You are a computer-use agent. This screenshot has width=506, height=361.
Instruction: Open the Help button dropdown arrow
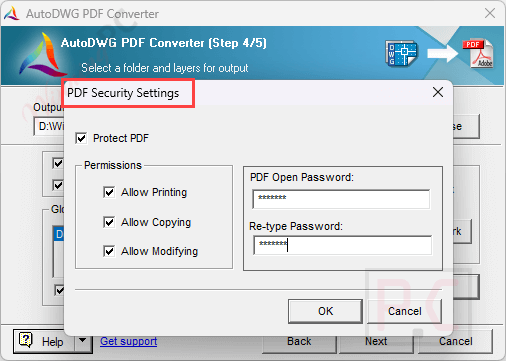(x=82, y=340)
